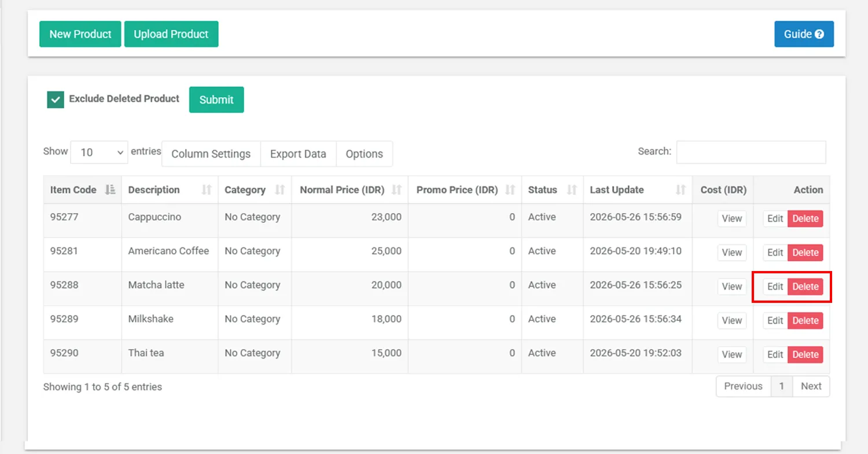Open the Export Data menu
The height and width of the screenshot is (454, 868).
tap(298, 154)
